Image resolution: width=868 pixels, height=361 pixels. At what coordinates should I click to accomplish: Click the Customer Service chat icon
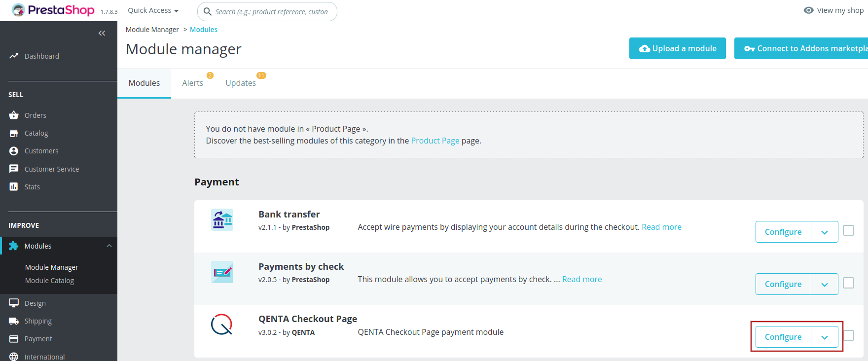(x=14, y=169)
